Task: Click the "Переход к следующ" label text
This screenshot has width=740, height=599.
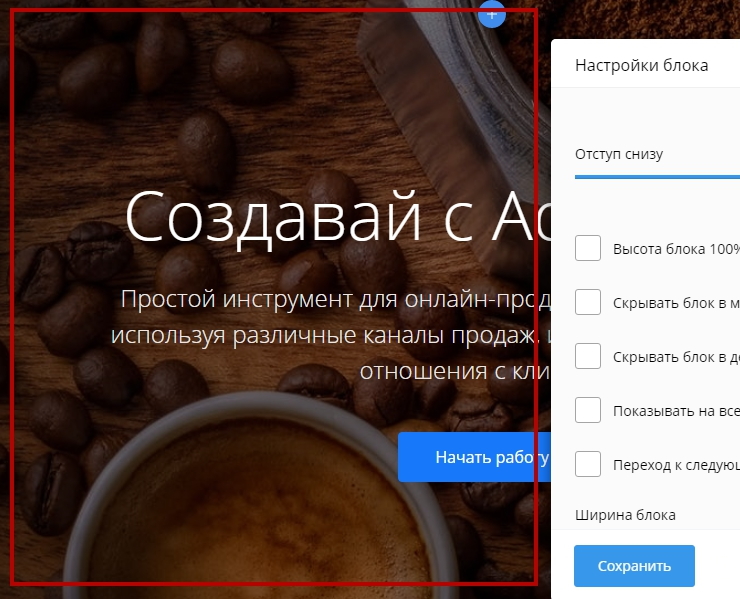Action: pyautogui.click(x=675, y=464)
